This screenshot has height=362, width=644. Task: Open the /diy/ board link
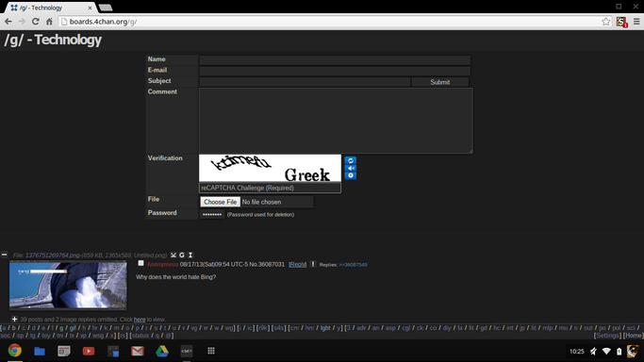[x=447, y=327]
